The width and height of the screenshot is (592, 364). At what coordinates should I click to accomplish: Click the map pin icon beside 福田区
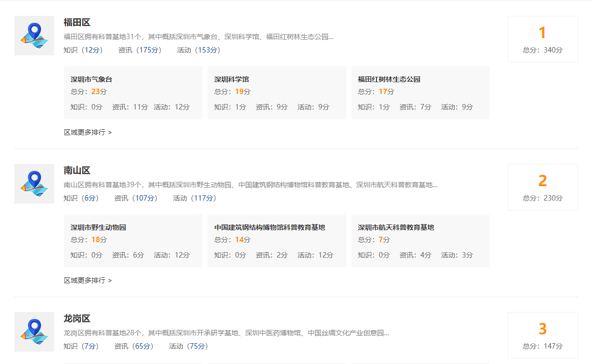34,36
